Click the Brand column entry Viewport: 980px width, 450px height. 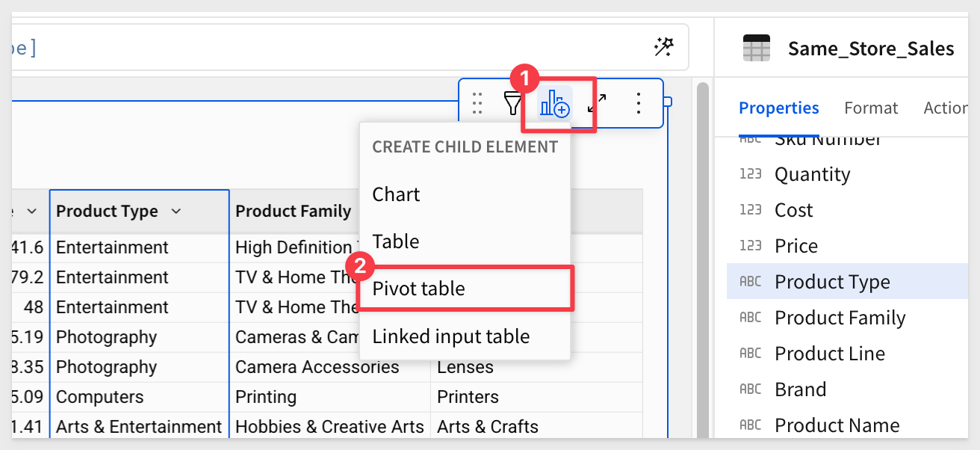pyautogui.click(x=800, y=389)
